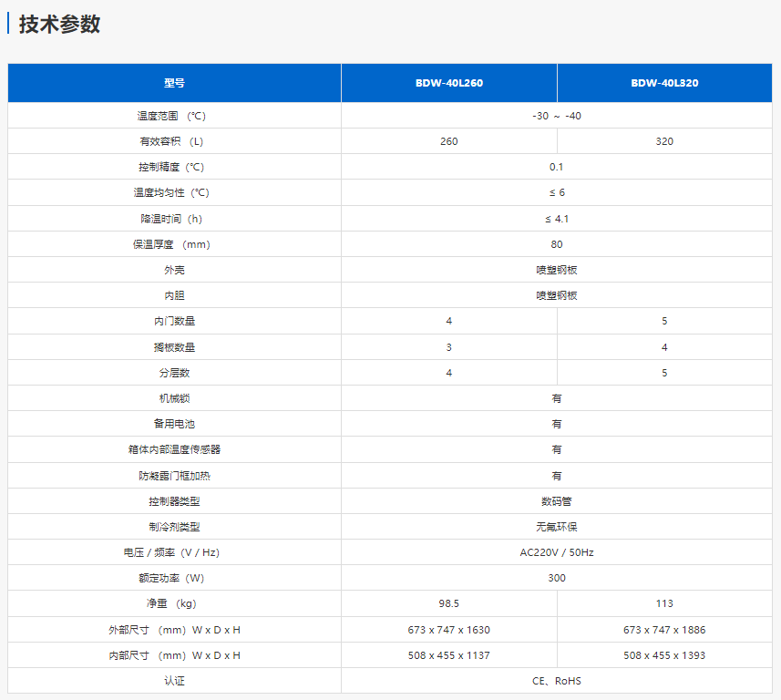Image resolution: width=781 pixels, height=700 pixels.
Task: Click the 备用电池 row label
Action: click(174, 424)
